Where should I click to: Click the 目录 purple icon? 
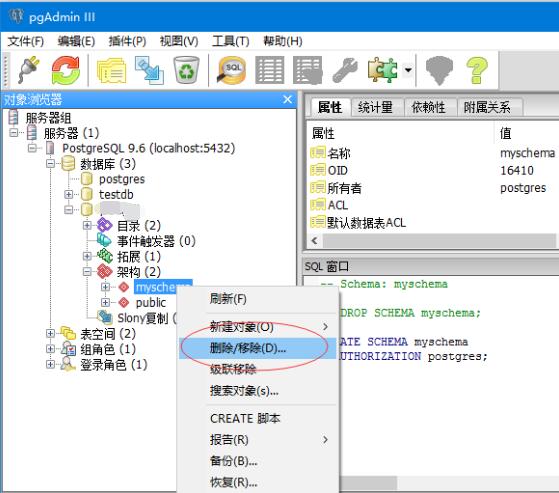(x=105, y=225)
